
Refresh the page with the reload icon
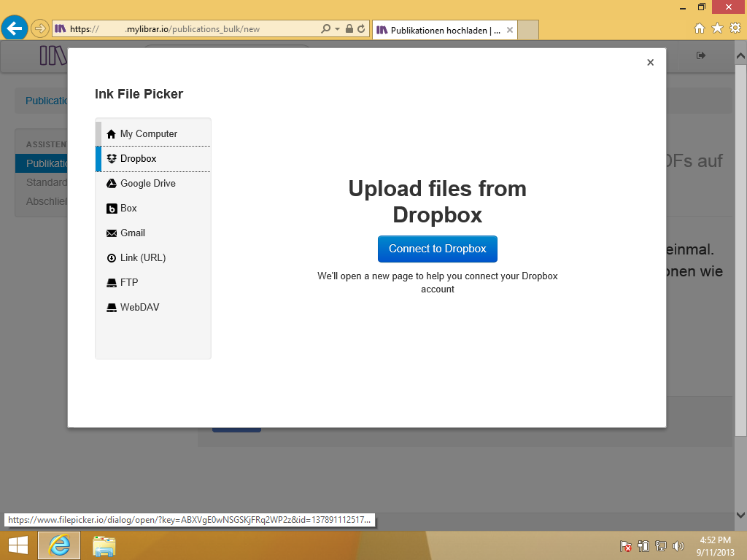click(x=361, y=29)
